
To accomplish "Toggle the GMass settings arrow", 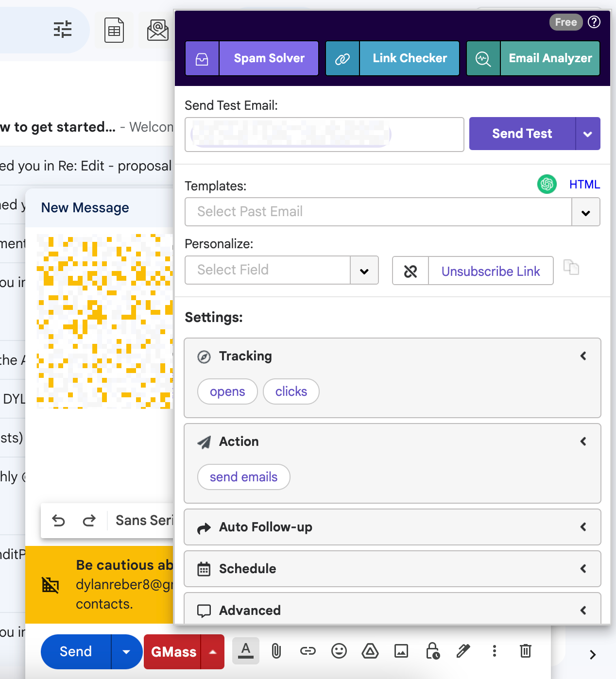I will click(x=213, y=652).
